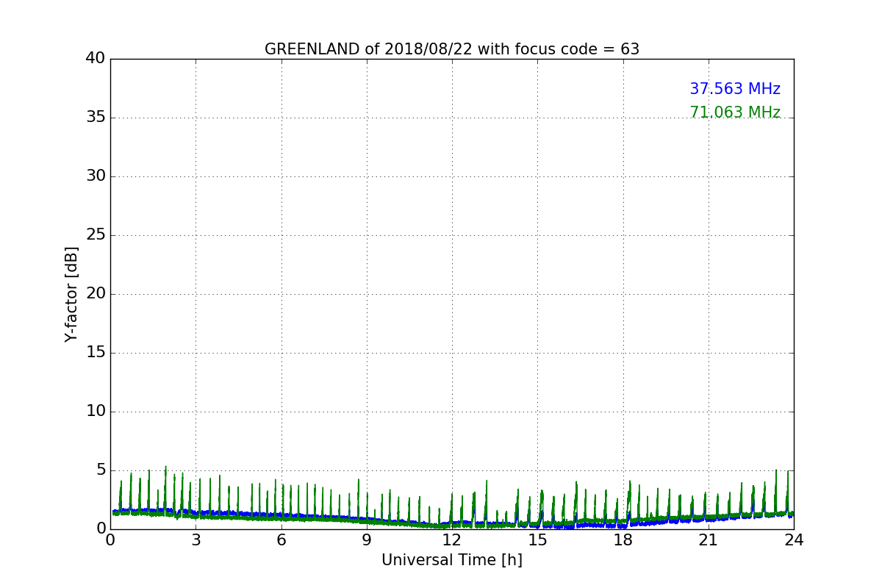The image size is (882, 588).
Task: Click y-axis tick label 40
Action: click(x=96, y=58)
